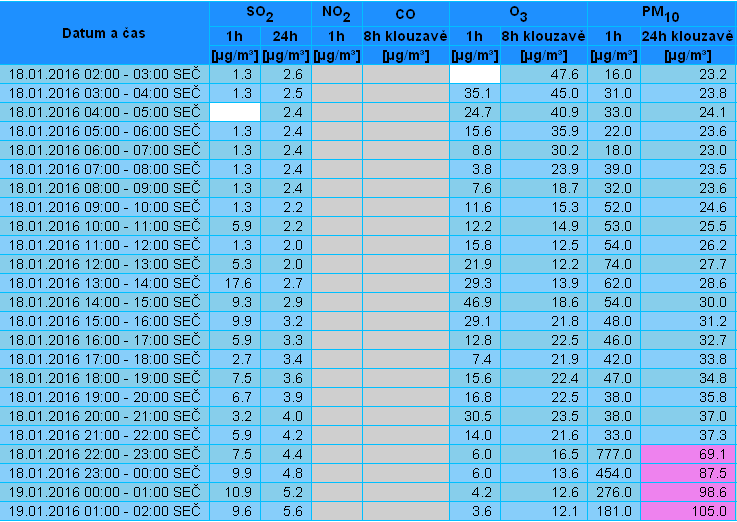Select the CO column header
The width and height of the screenshot is (737, 522).
tap(406, 13)
